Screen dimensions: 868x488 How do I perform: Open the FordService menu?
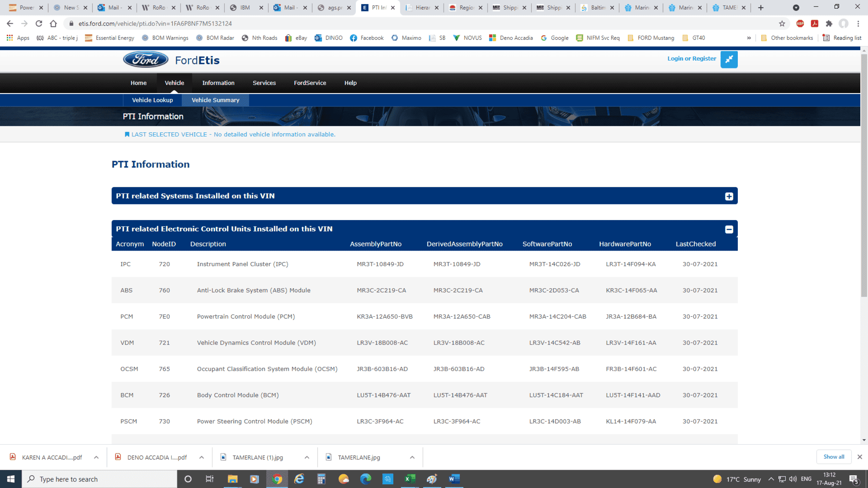pos(310,83)
